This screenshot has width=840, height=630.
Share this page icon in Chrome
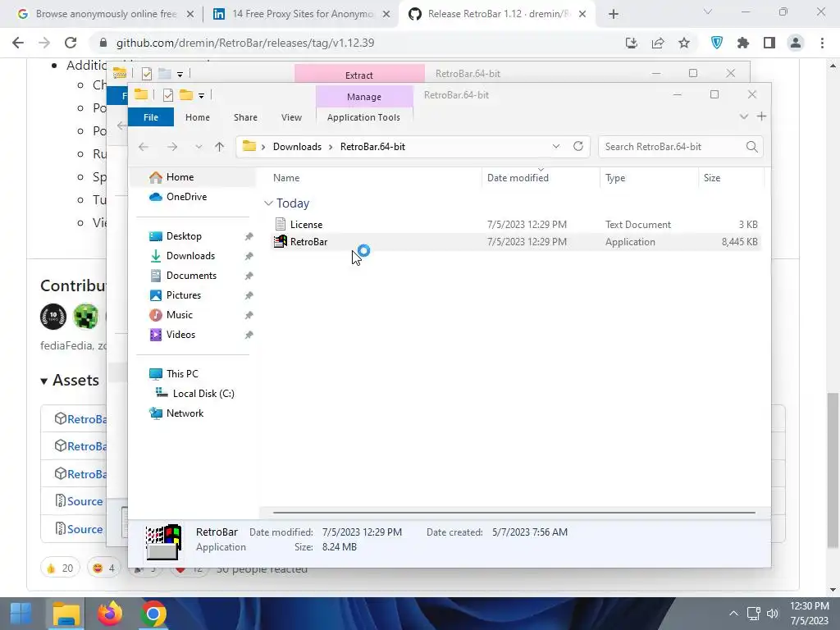(658, 43)
